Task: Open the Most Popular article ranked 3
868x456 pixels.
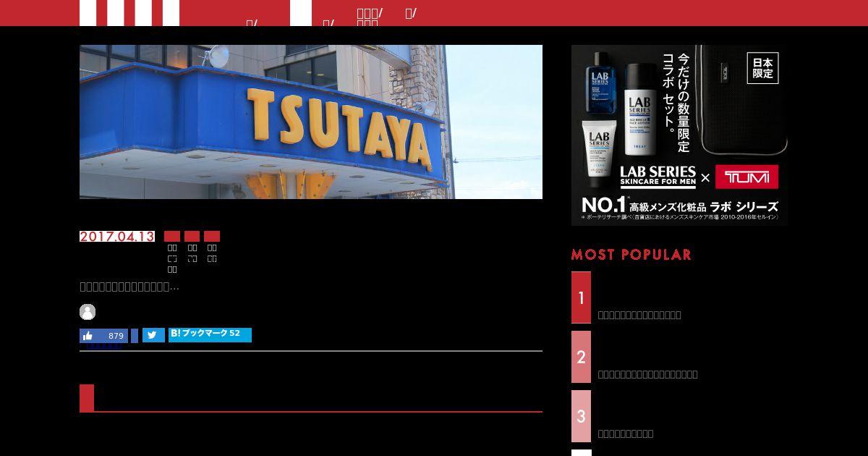Action: point(680,416)
